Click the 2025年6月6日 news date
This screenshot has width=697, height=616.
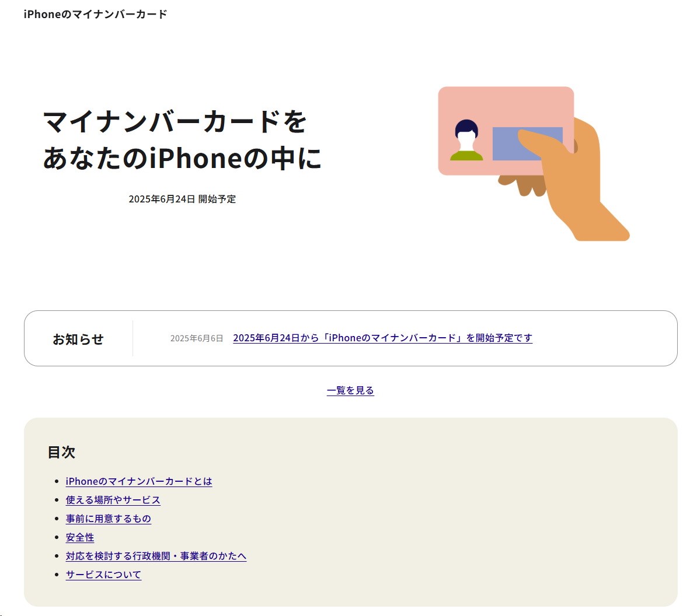[x=197, y=338]
